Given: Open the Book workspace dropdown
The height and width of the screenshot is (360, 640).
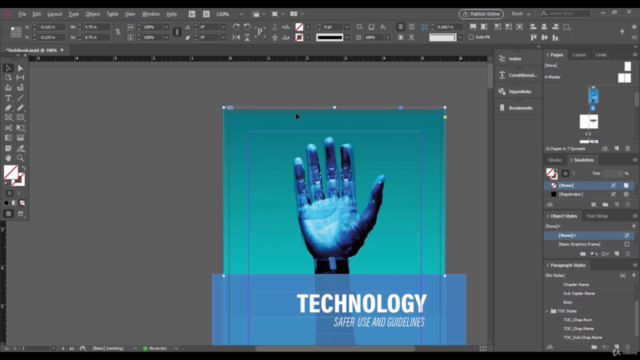Looking at the screenshot, I should pyautogui.click(x=521, y=14).
